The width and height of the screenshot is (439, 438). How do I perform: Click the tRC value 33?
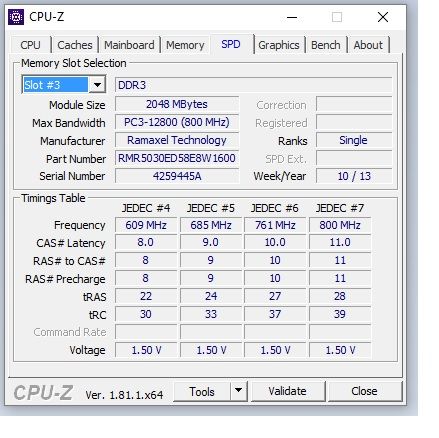(211, 314)
